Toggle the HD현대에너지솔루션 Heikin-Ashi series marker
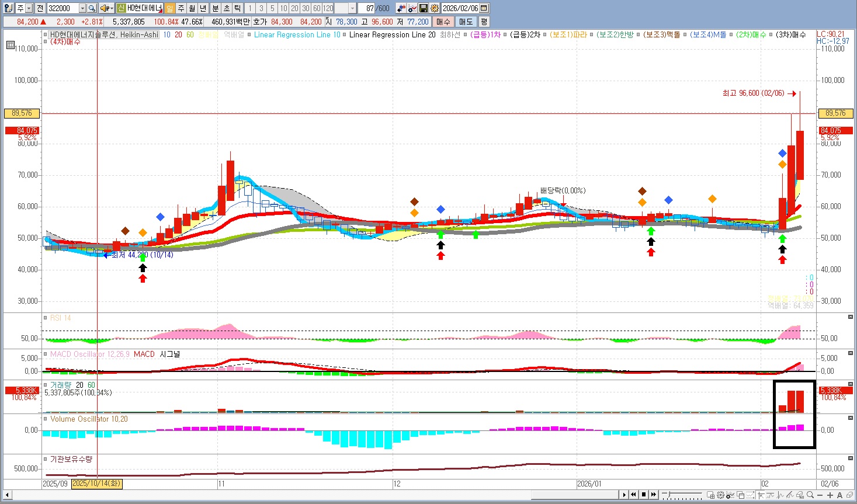 (x=46, y=34)
